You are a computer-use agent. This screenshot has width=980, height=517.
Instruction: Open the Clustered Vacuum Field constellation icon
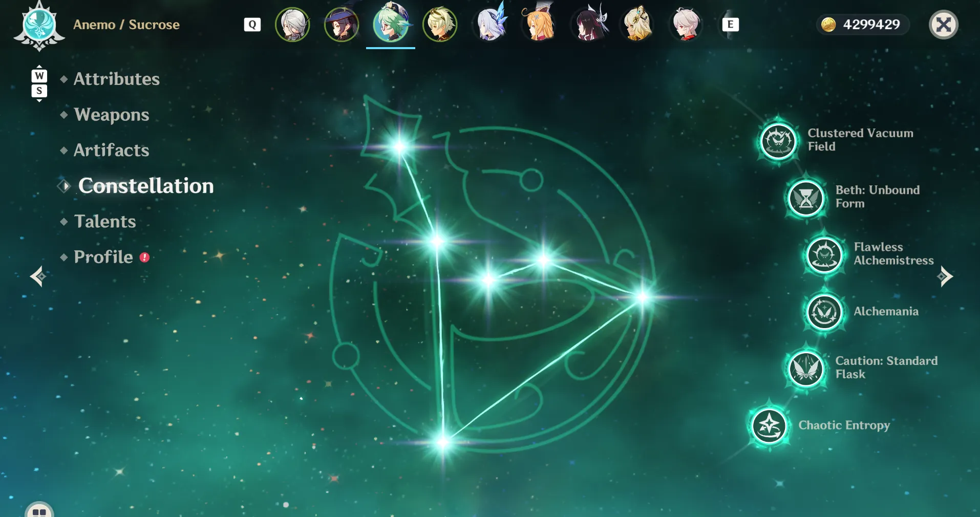[778, 141]
